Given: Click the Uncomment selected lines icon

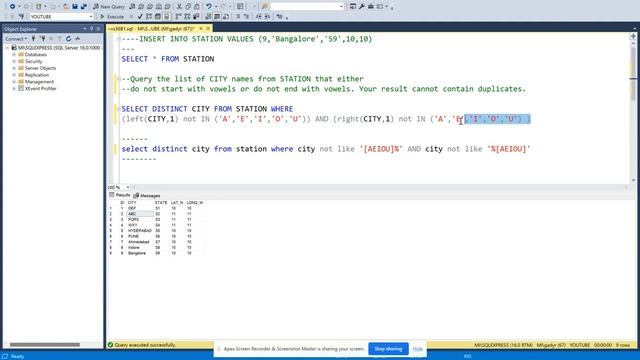Looking at the screenshot, I should pyautogui.click(x=247, y=17).
